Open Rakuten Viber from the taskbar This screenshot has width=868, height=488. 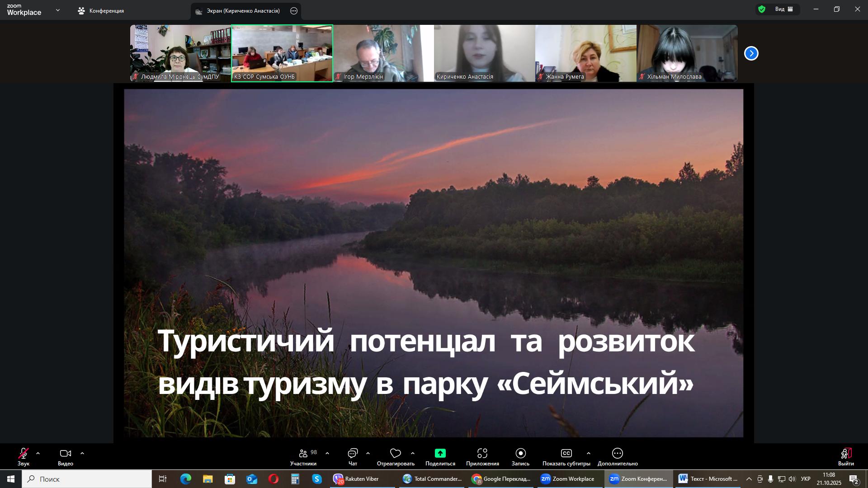pyautogui.click(x=357, y=479)
